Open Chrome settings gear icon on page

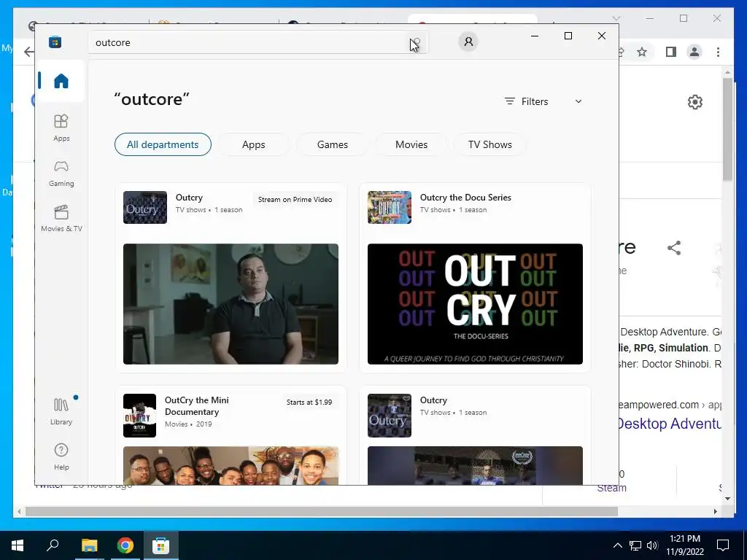tap(695, 102)
